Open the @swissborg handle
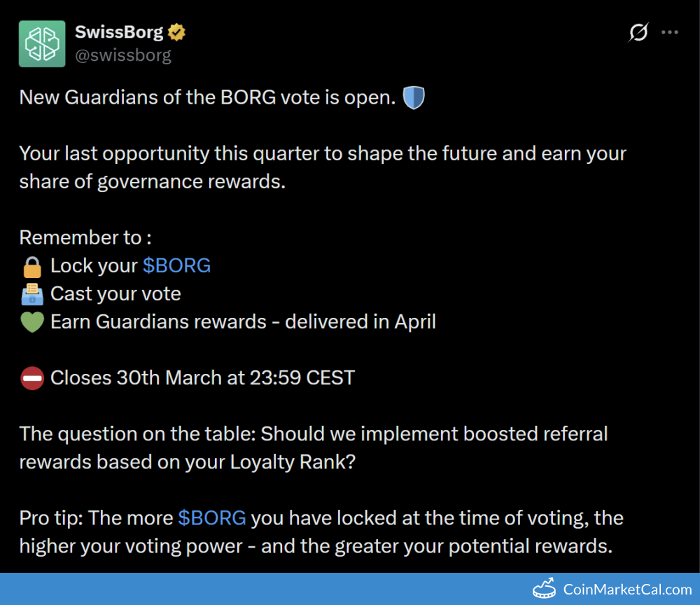The image size is (700, 605). [x=122, y=55]
